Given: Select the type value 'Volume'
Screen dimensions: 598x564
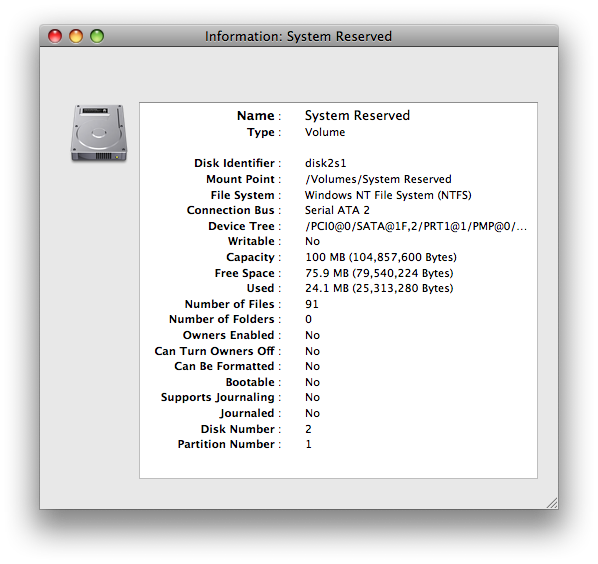Looking at the screenshot, I should coord(325,132).
